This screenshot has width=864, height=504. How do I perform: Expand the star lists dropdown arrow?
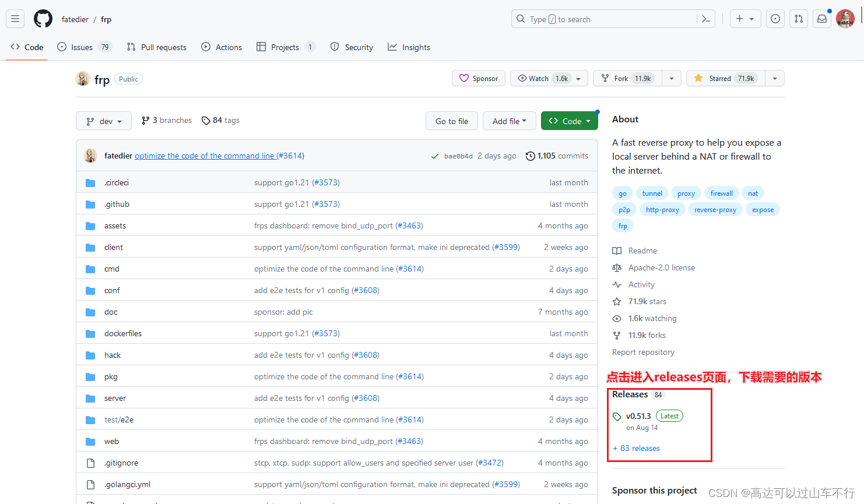coord(775,78)
